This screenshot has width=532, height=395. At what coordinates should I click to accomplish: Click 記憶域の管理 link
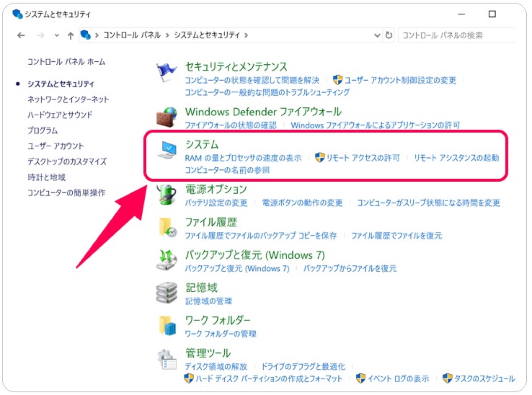point(208,301)
